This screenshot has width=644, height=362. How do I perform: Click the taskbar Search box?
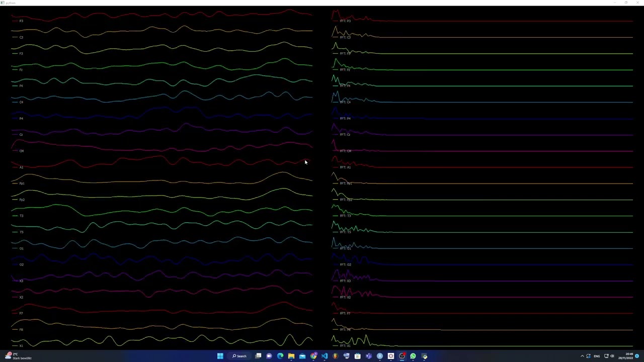(x=239, y=356)
